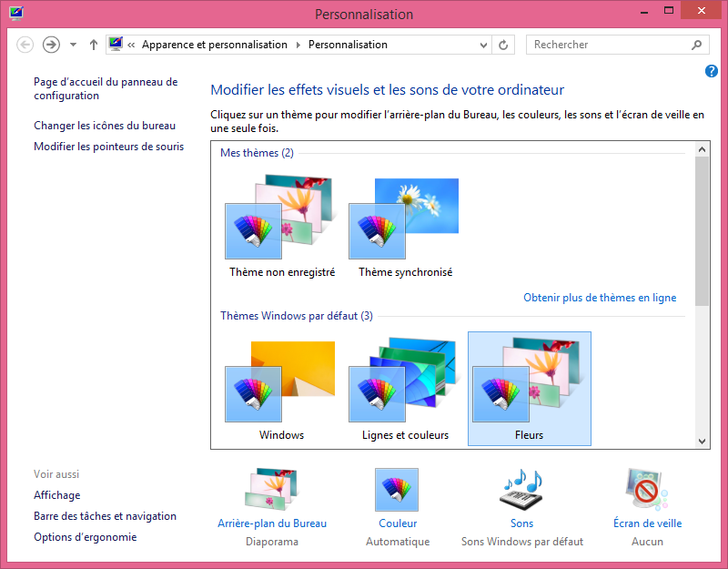
Task: Select the Lignes et couleurs theme
Action: (405, 389)
